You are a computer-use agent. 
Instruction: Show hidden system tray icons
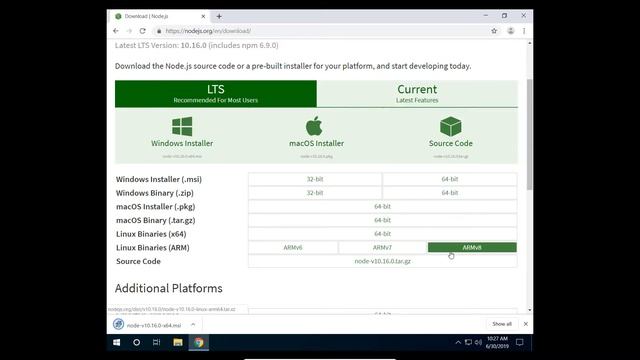click(458, 342)
